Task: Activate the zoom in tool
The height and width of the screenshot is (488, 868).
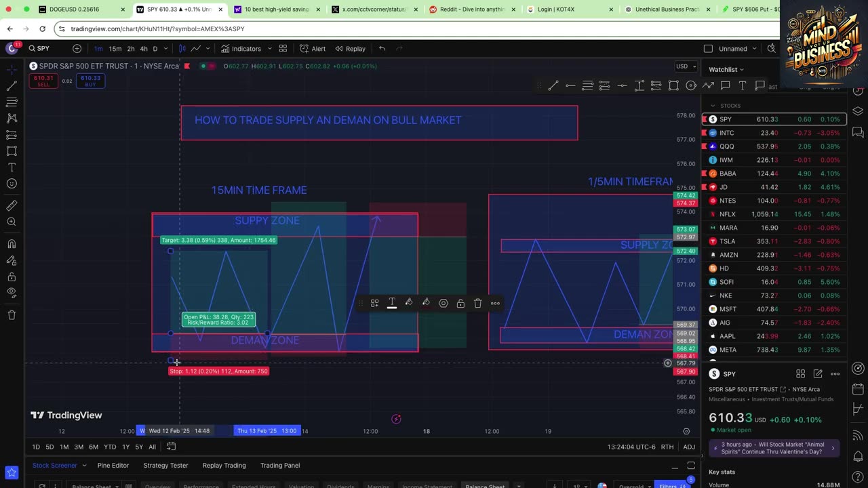Action: tap(12, 222)
